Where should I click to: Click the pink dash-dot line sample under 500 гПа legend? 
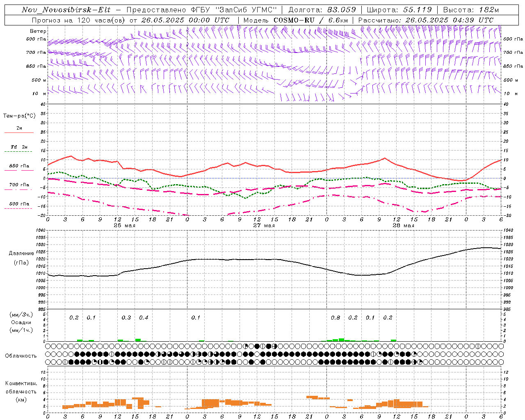(18, 208)
